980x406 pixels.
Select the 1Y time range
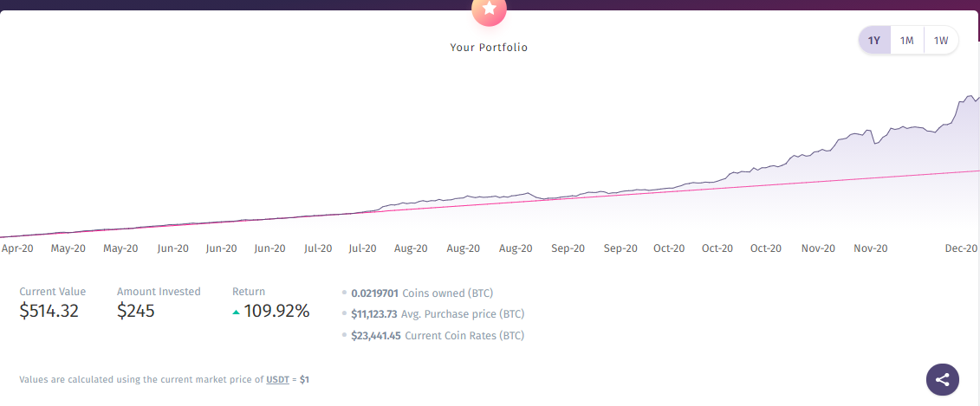(x=874, y=40)
